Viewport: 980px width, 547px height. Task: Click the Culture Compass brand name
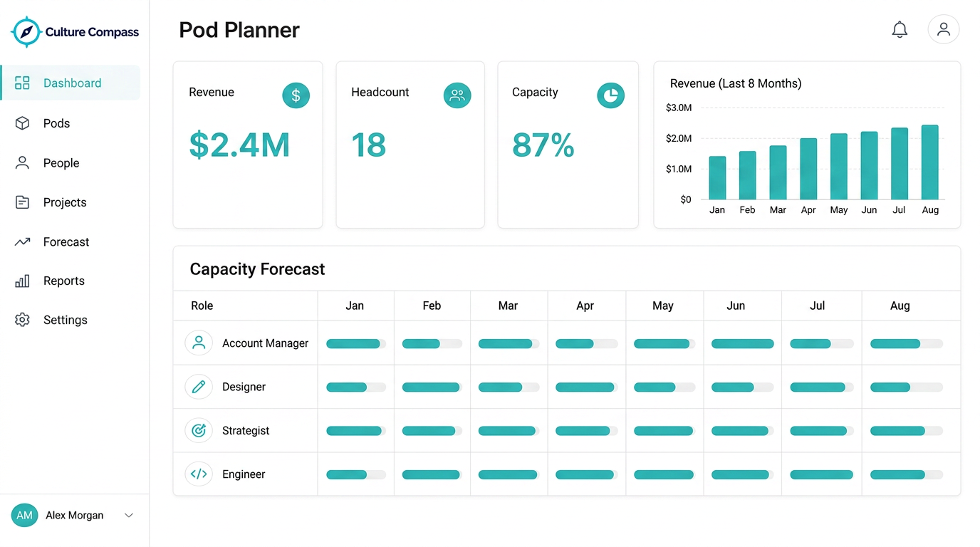point(92,32)
